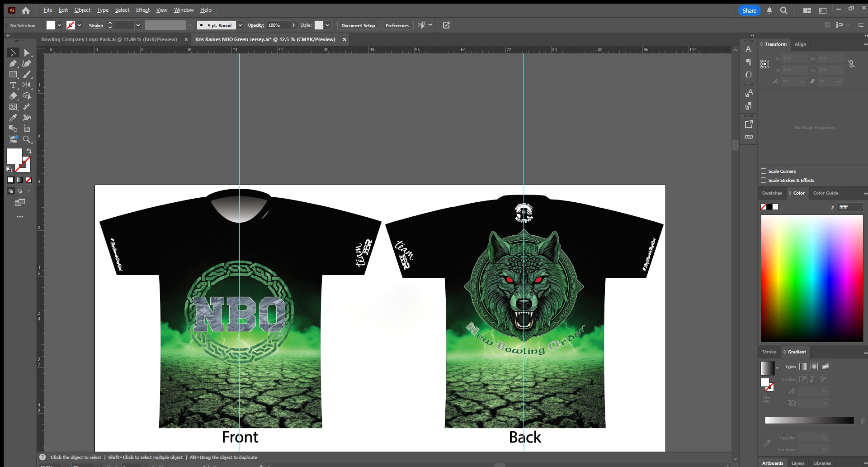This screenshot has height=467, width=868.
Task: Select the Direct Selection tool
Action: tap(27, 53)
